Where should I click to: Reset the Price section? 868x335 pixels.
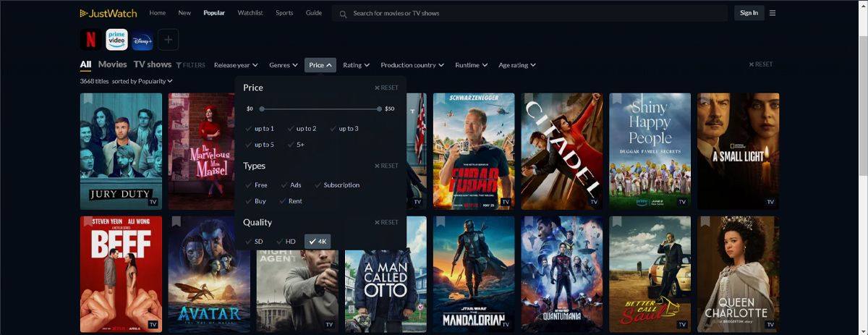pyautogui.click(x=386, y=88)
